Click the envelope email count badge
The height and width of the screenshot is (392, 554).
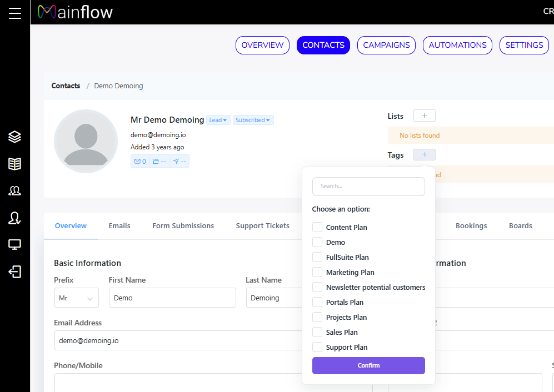(140, 161)
